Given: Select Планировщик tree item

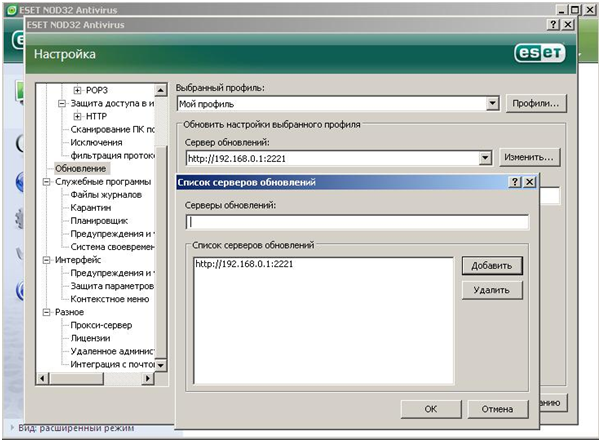Looking at the screenshot, I should [99, 221].
